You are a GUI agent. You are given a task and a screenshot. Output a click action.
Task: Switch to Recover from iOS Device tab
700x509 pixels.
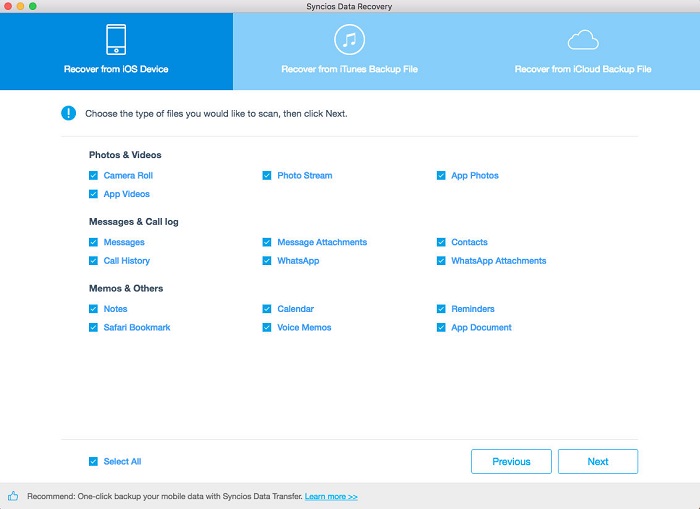pos(116,51)
